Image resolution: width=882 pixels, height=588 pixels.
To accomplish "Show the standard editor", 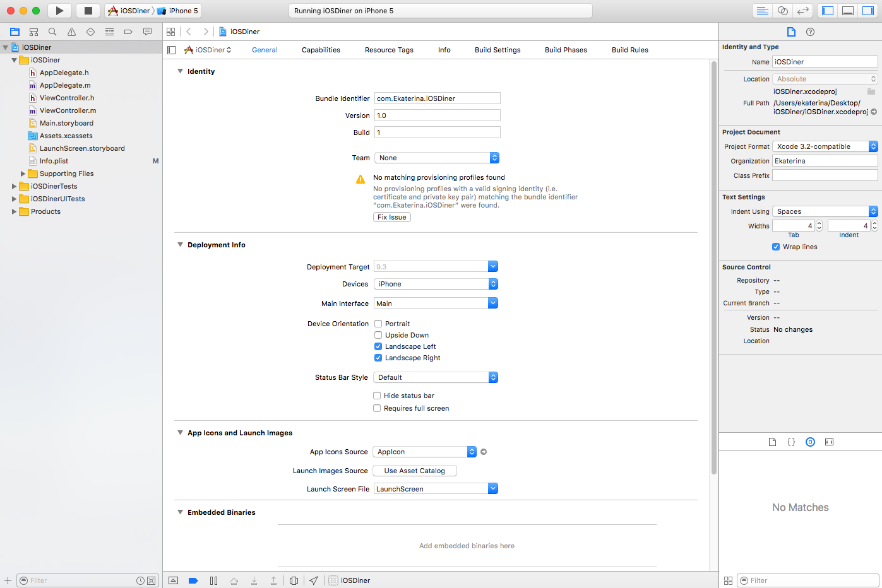I will pyautogui.click(x=763, y=11).
